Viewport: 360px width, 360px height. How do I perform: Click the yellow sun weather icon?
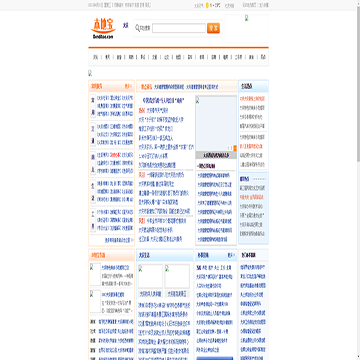pos(207,5)
